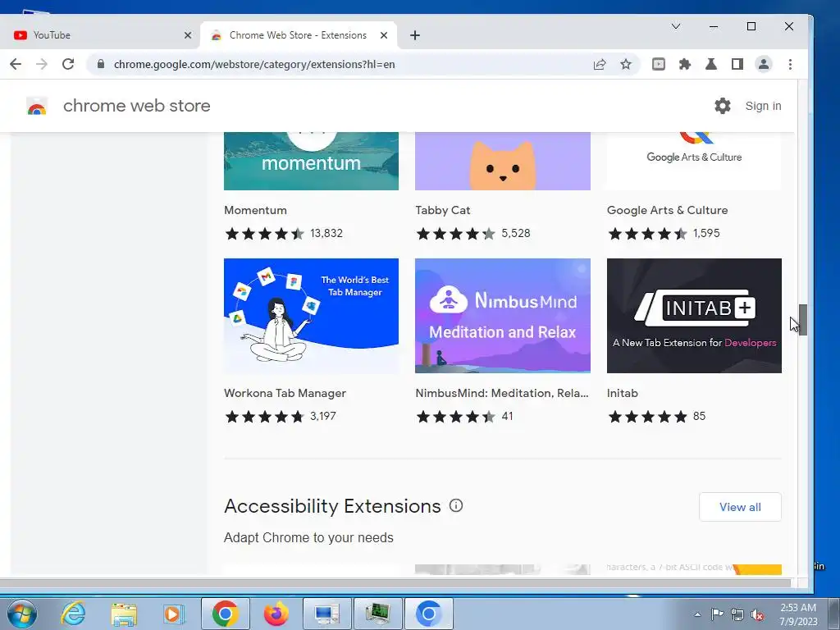The height and width of the screenshot is (630, 840).
Task: Open web store settings gear
Action: tap(722, 106)
